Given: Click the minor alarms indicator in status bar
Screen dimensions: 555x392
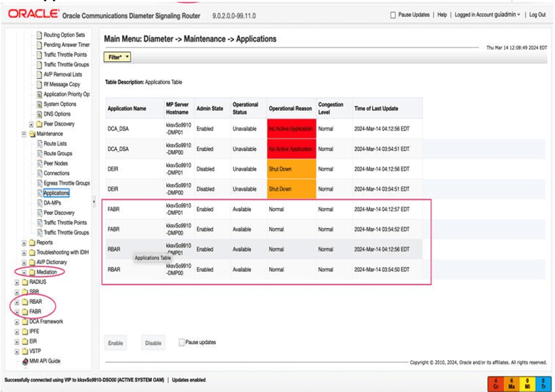Looking at the screenshot, I should pos(527,384).
